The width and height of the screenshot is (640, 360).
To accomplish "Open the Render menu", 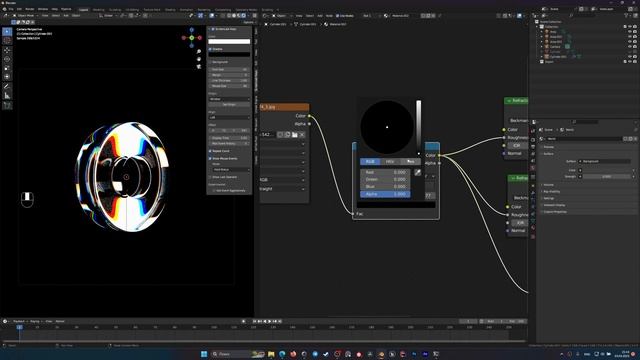I will (x=30, y=9).
